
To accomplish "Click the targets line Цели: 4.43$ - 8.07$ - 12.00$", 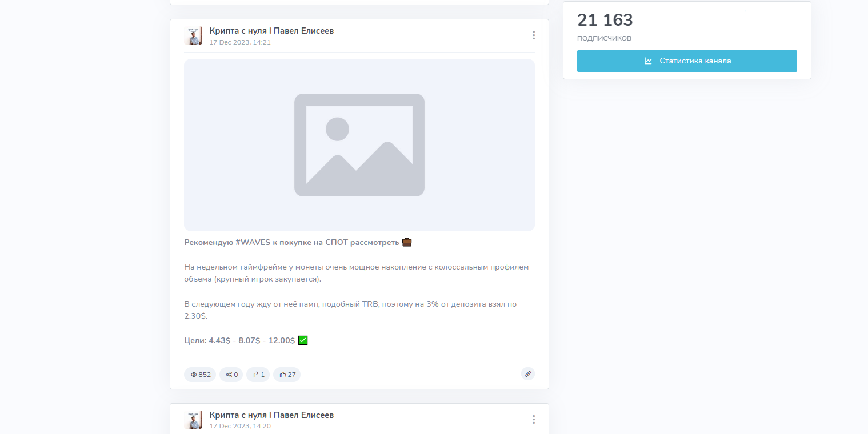I will (239, 340).
